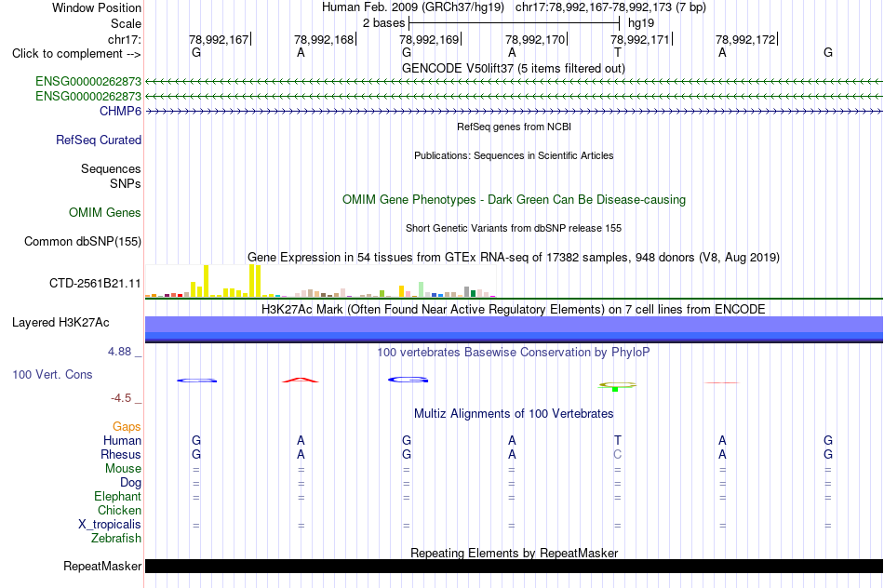This screenshot has height=588, width=884.
Task: Click the genome position header text
Action: tap(514, 7)
